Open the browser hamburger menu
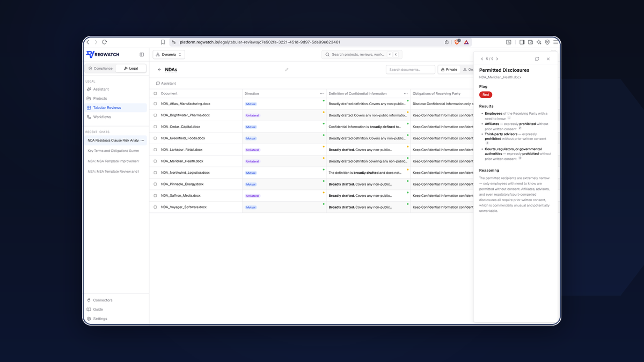644x362 pixels. coord(555,42)
